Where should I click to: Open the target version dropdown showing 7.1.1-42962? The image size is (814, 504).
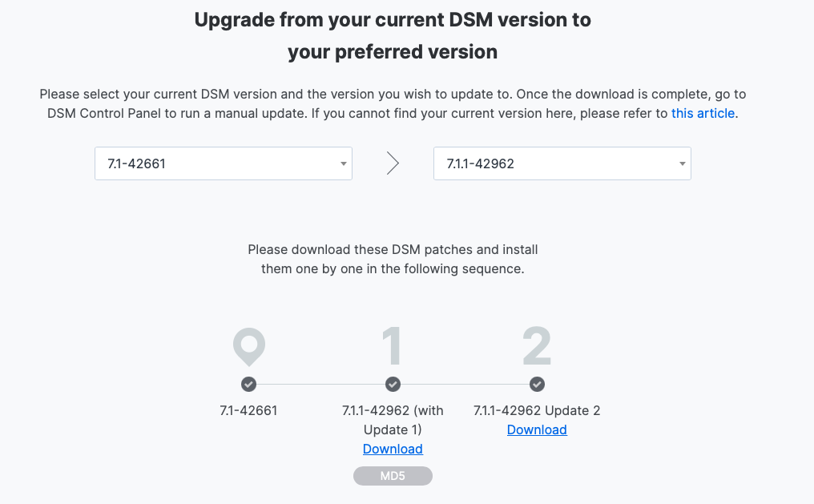[554, 163]
